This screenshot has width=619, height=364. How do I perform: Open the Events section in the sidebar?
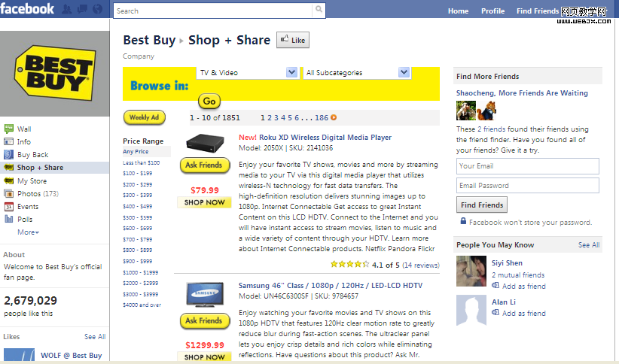pos(28,207)
